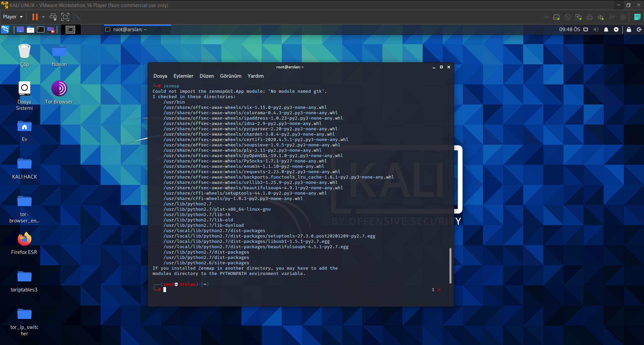Expand the power options arrow beside pause

(x=43, y=17)
